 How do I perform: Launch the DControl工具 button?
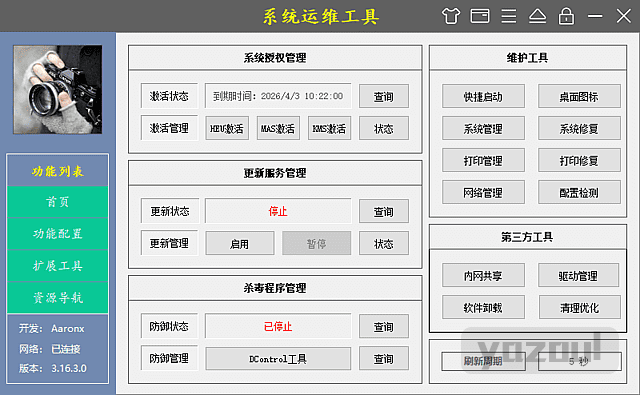[x=278, y=359]
